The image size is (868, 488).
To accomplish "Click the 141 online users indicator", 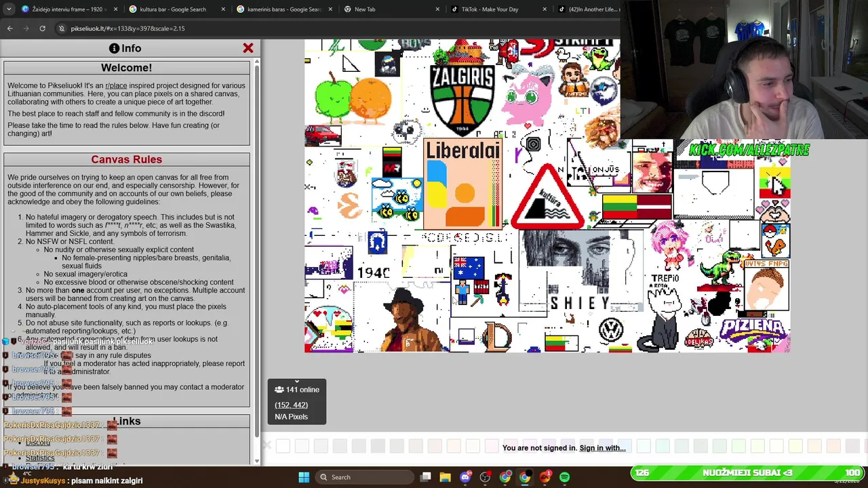I will click(x=297, y=390).
